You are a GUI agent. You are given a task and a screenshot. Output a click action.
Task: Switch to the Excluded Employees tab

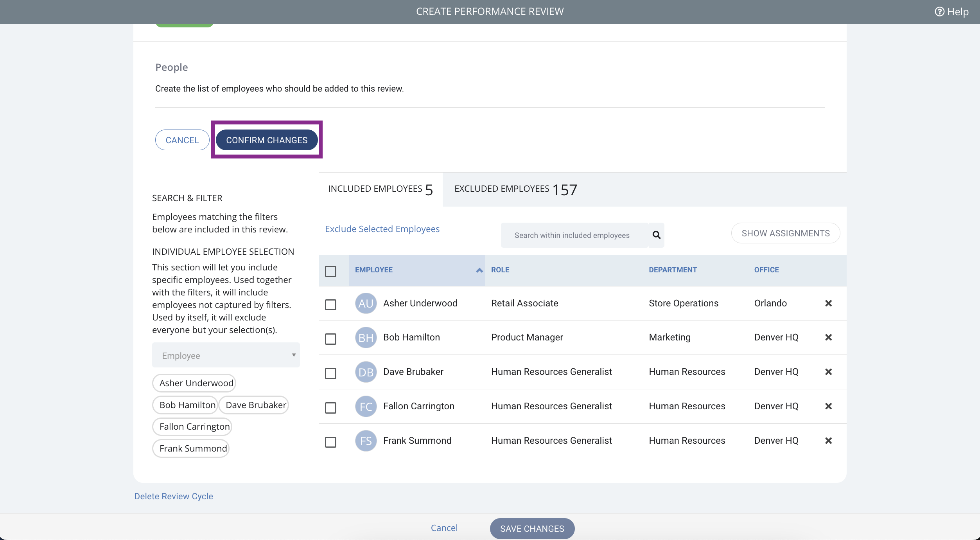pyautogui.click(x=515, y=189)
